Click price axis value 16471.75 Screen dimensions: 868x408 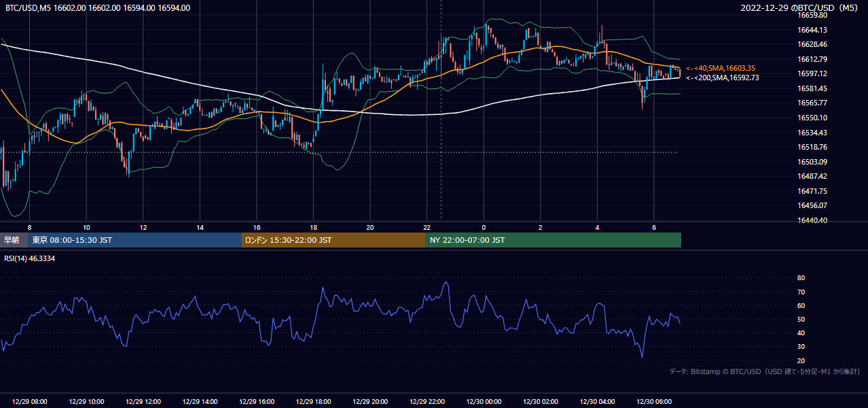pos(812,191)
